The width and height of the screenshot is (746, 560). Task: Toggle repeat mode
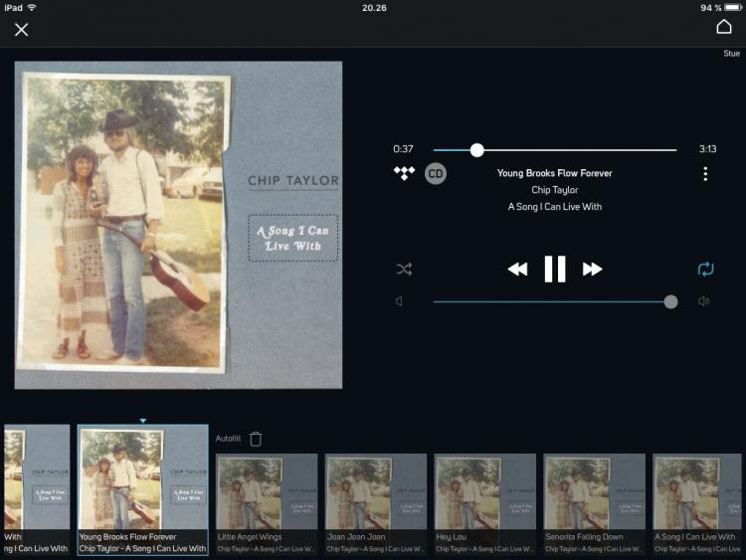705,269
